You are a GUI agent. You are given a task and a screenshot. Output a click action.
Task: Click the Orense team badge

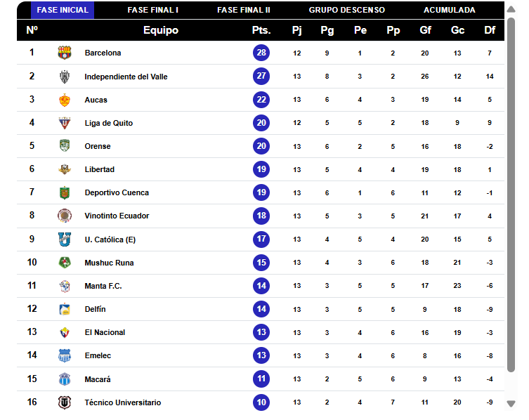[65, 145]
